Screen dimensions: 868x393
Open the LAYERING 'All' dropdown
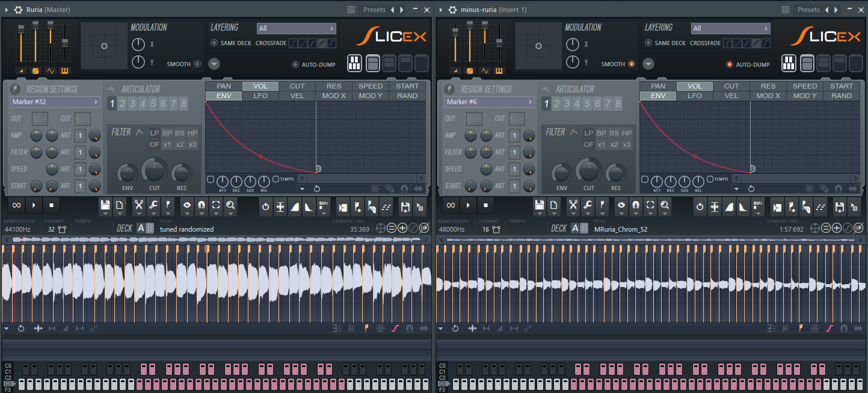(297, 28)
